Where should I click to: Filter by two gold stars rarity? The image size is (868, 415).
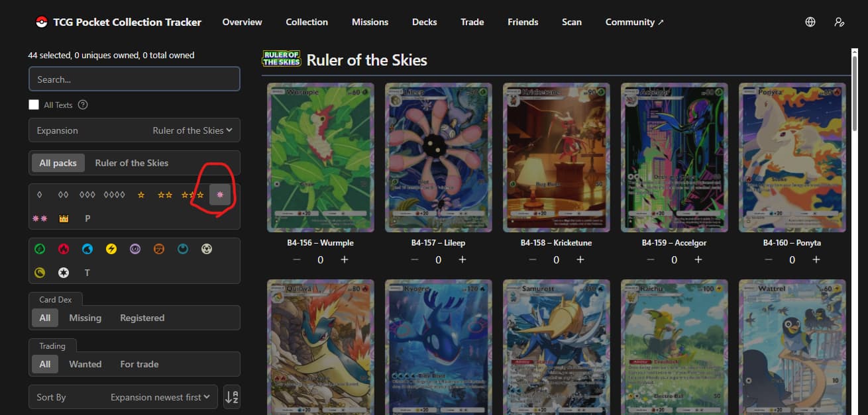point(165,195)
